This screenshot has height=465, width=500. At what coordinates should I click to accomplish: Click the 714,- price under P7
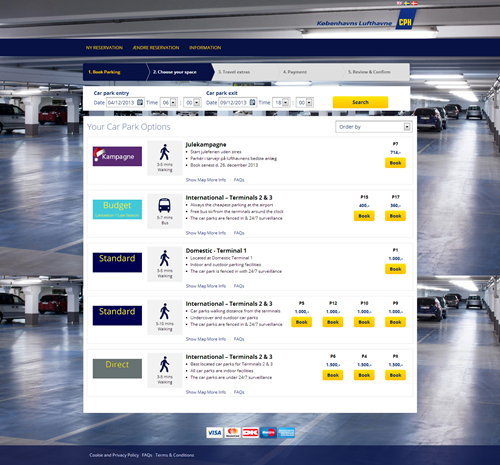pyautogui.click(x=395, y=152)
